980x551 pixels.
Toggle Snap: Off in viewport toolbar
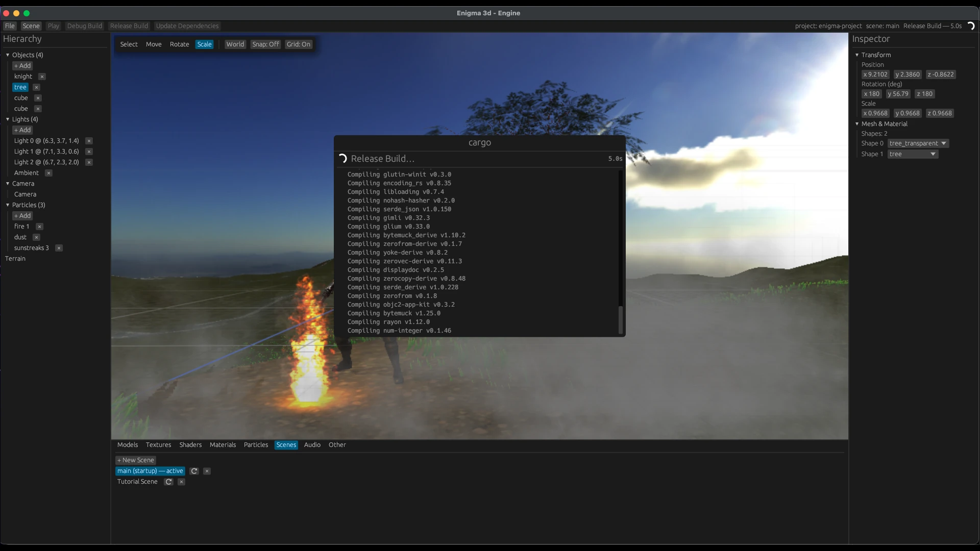point(265,44)
